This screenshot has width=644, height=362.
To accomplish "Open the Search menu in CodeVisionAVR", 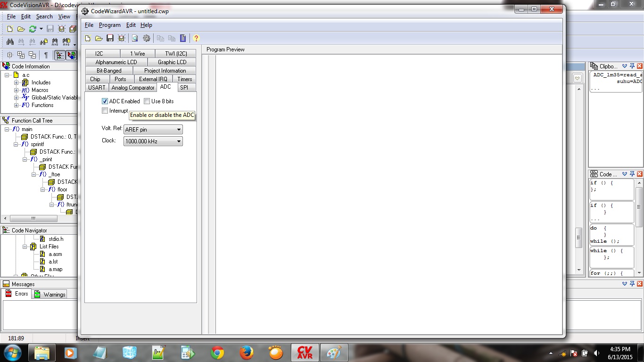I will (x=44, y=16).
